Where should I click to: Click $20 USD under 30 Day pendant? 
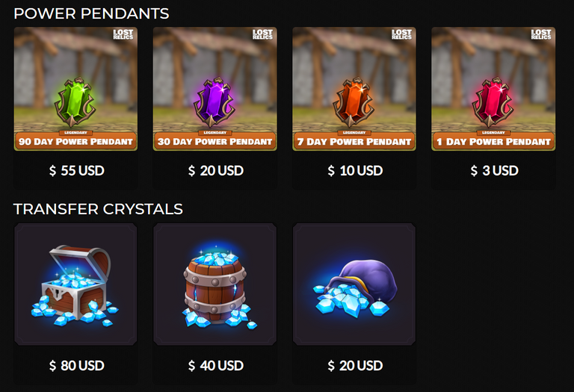215,170
